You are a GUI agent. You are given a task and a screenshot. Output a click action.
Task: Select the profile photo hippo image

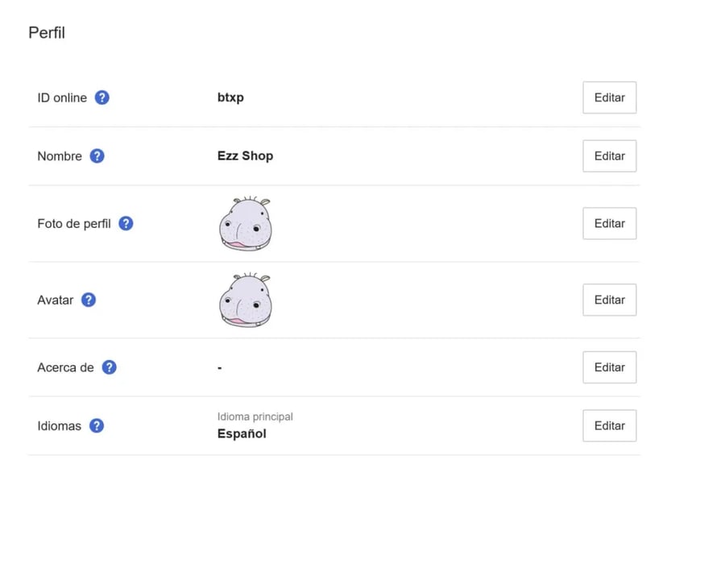pyautogui.click(x=245, y=223)
